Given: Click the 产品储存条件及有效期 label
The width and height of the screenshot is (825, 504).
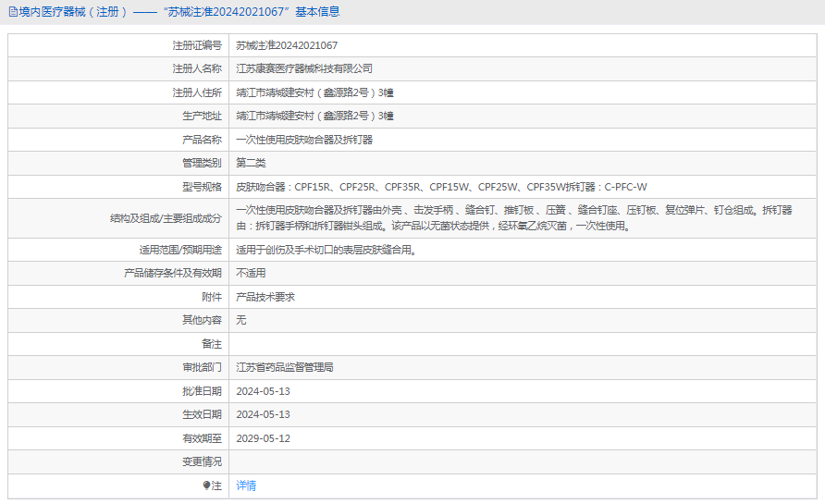Looking at the screenshot, I should 173,273.
